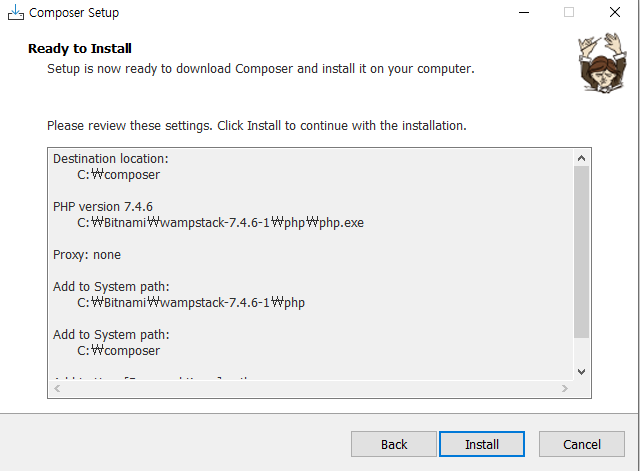Select the 'PHP version 7.4.6' line
This screenshot has width=640, height=471.
pos(103,207)
